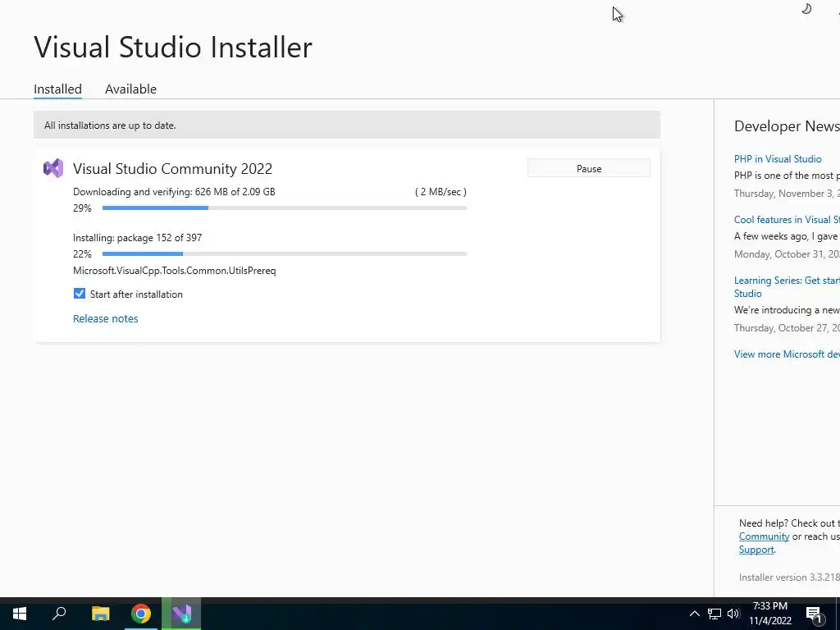The width and height of the screenshot is (840, 630).
Task: Click View more Microsoft developer news link
Action: (x=787, y=354)
